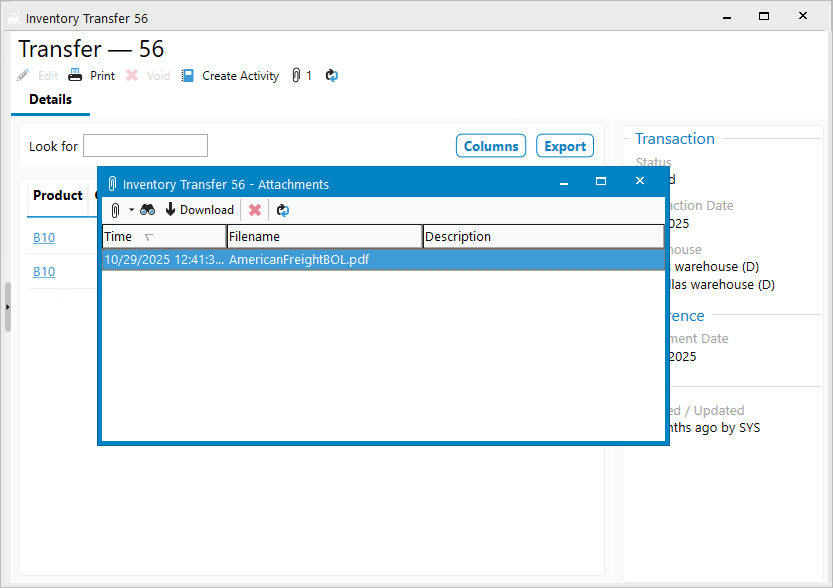This screenshot has height=588, width=833.
Task: Switch to the Details tab
Action: (50, 100)
